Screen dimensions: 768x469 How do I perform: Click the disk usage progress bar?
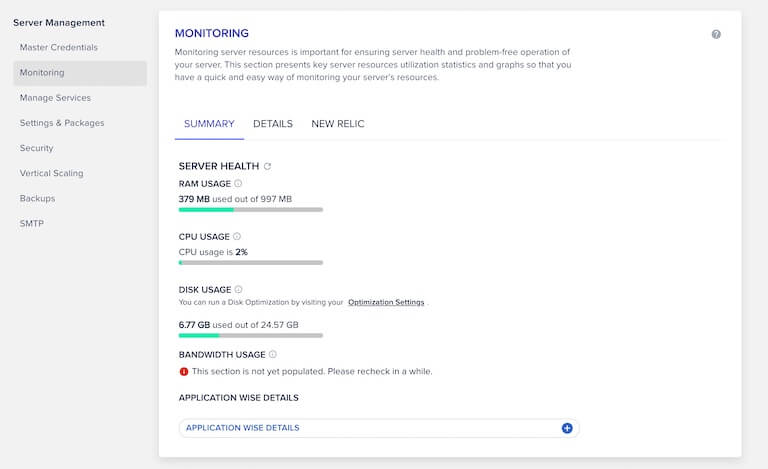point(251,335)
